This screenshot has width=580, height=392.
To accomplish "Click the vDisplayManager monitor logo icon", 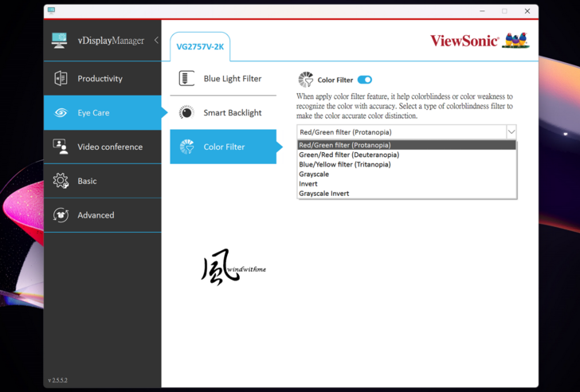I will pyautogui.click(x=59, y=41).
